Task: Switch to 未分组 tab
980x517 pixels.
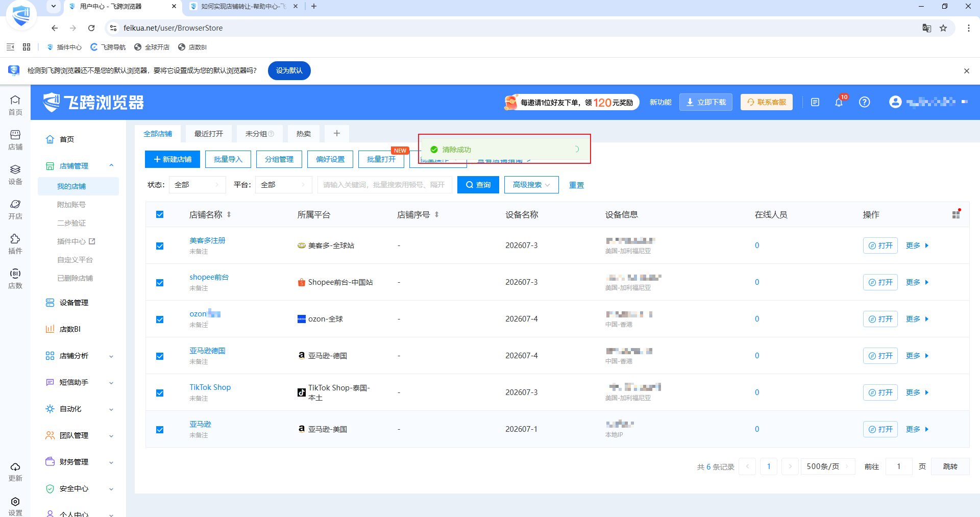Action: (259, 134)
